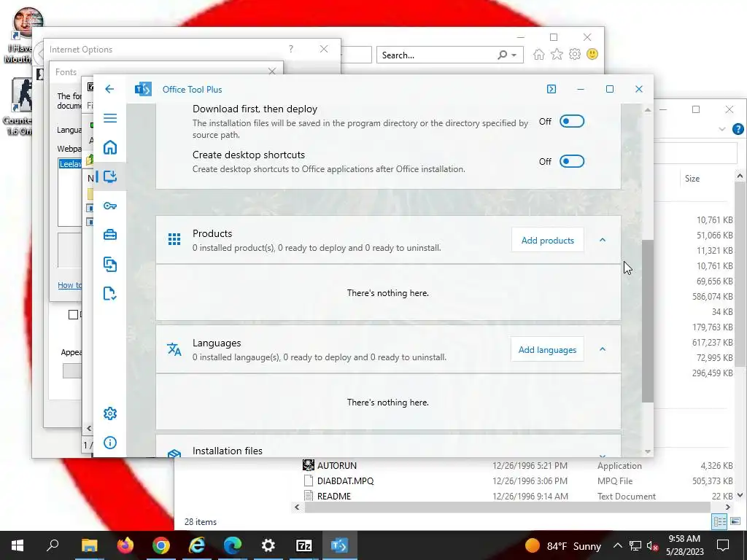Select Leelaw font entry in Fonts dialog
The height and width of the screenshot is (560, 747).
point(71,164)
